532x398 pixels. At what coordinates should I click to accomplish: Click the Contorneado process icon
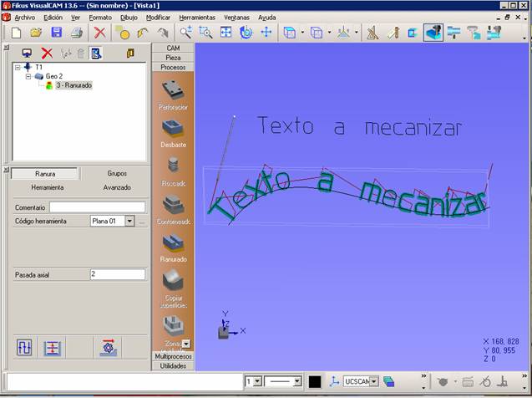pyautogui.click(x=174, y=204)
